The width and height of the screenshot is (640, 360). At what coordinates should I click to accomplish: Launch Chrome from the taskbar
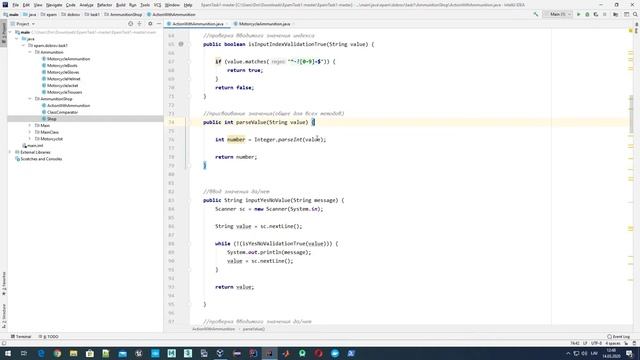57,353
